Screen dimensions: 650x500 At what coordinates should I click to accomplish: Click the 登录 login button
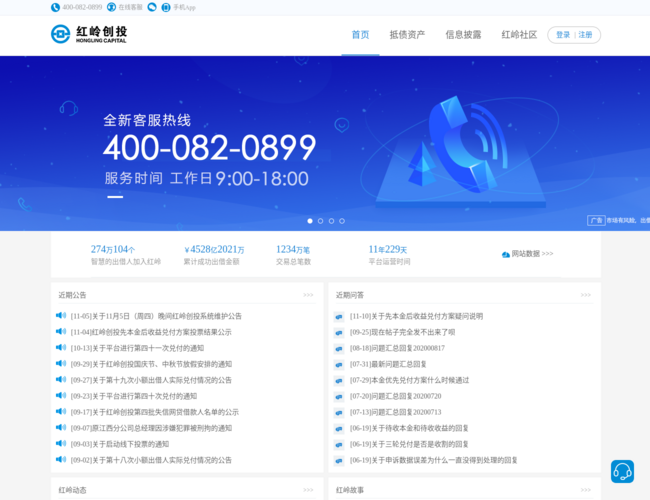click(x=563, y=35)
